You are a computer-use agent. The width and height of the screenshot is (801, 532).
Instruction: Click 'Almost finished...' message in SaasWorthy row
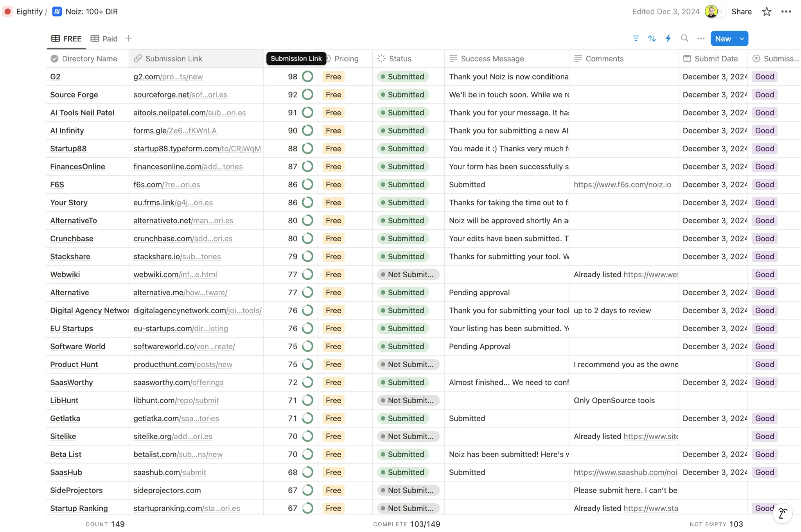click(508, 383)
